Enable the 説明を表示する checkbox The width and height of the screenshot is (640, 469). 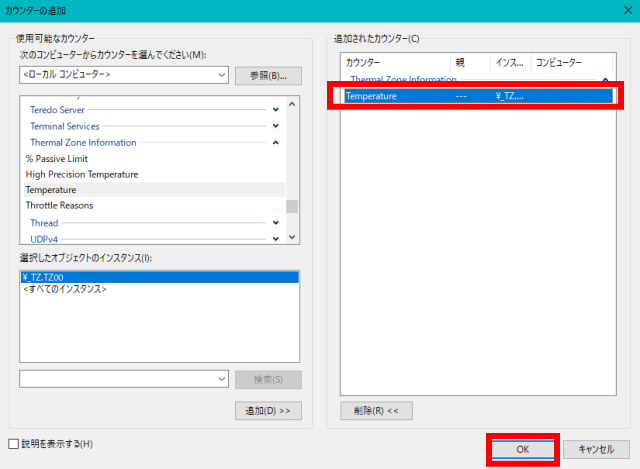(13, 443)
